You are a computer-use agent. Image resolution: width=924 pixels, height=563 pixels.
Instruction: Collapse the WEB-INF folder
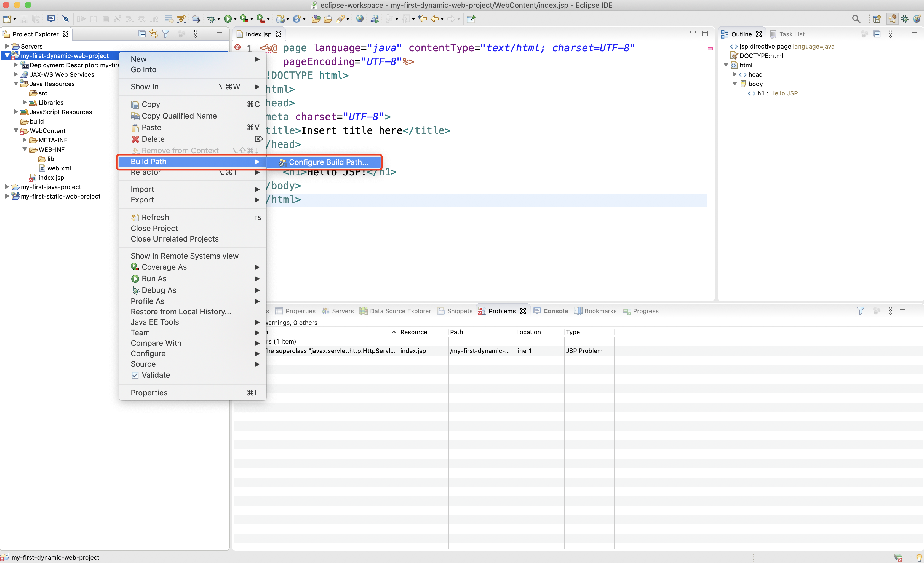(x=25, y=149)
